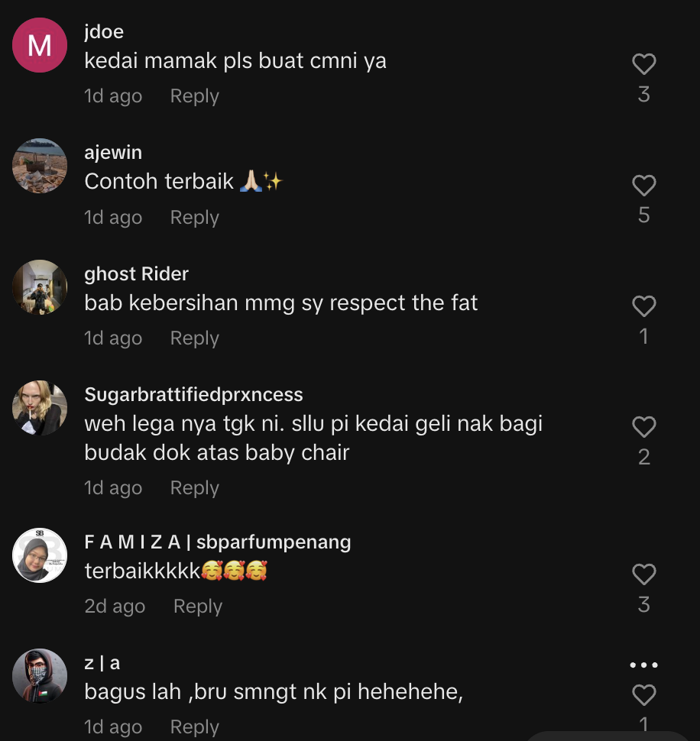Like the FAMIZA sbparfumpenang comment
The width and height of the screenshot is (700, 741).
[644, 574]
